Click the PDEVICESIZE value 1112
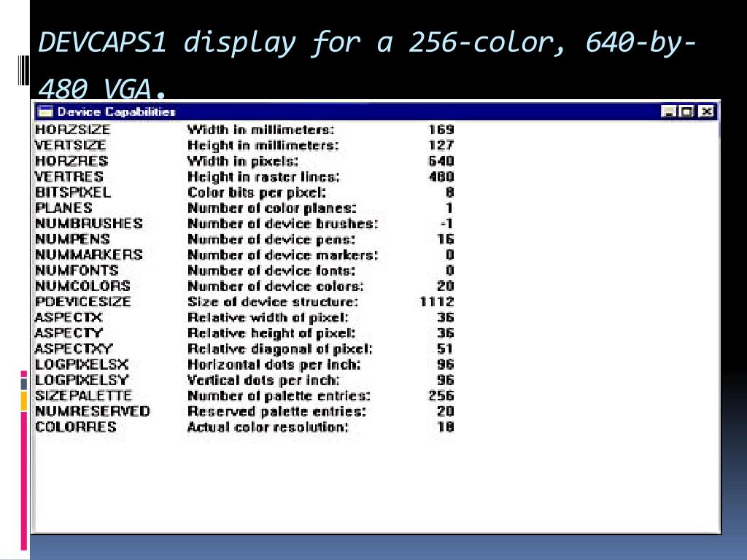 click(x=437, y=302)
